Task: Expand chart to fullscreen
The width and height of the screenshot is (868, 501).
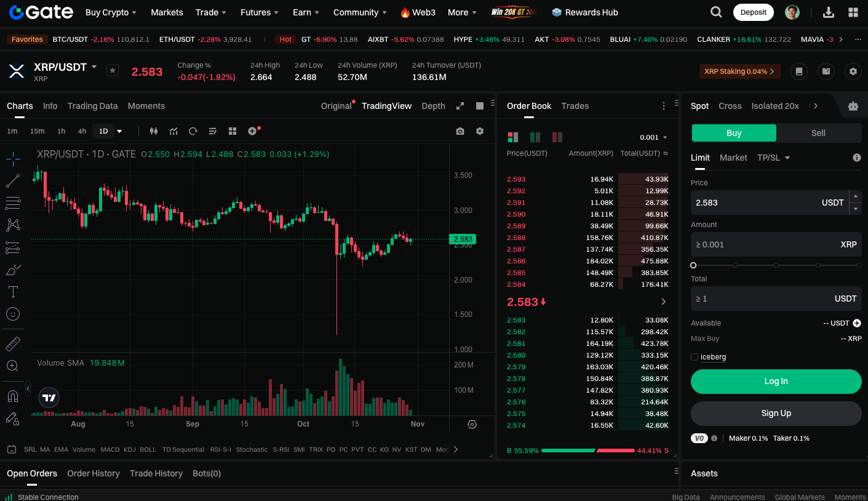Action: (x=460, y=106)
